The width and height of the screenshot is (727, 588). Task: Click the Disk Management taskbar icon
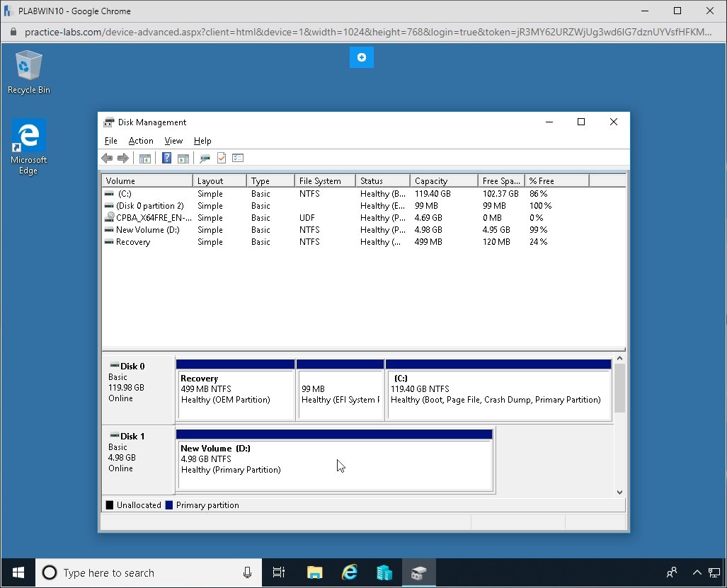coord(418,572)
